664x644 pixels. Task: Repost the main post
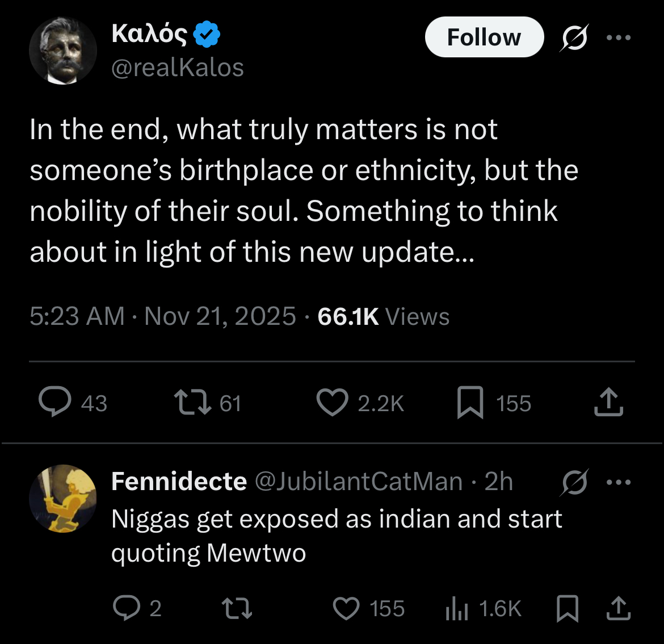pyautogui.click(x=190, y=403)
